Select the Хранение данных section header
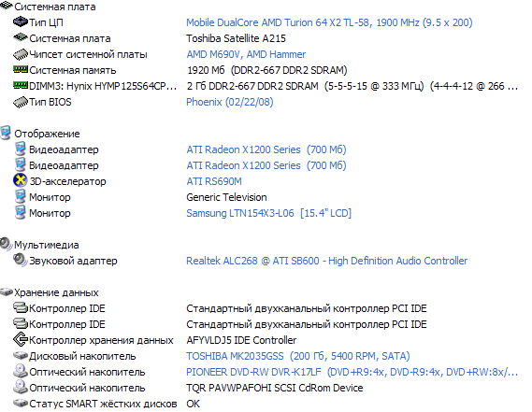The image size is (532, 412). point(56,292)
